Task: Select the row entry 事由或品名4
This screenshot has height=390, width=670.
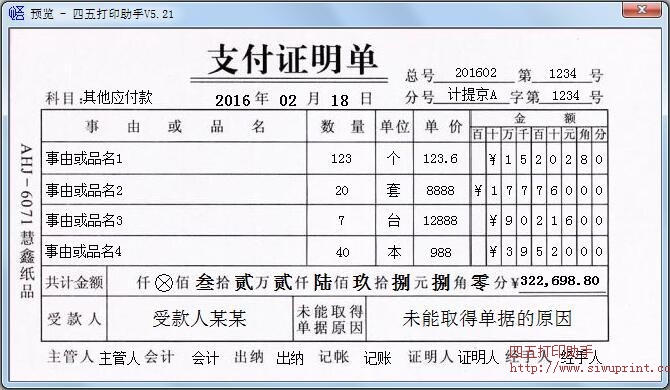Action: pos(83,252)
